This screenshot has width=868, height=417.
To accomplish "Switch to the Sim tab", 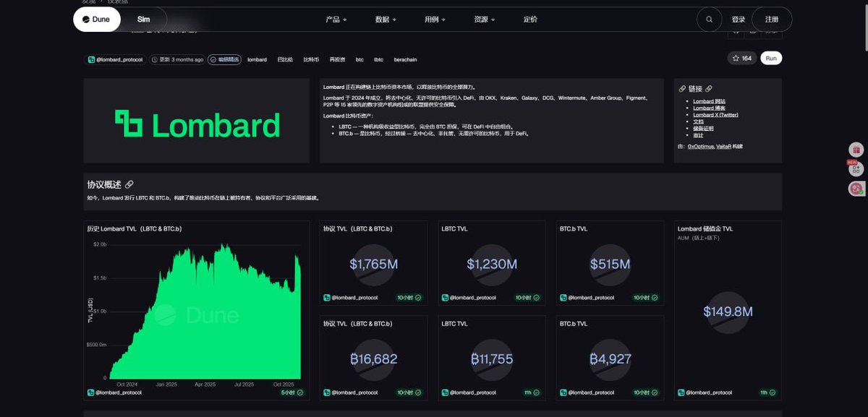I will 143,20.
